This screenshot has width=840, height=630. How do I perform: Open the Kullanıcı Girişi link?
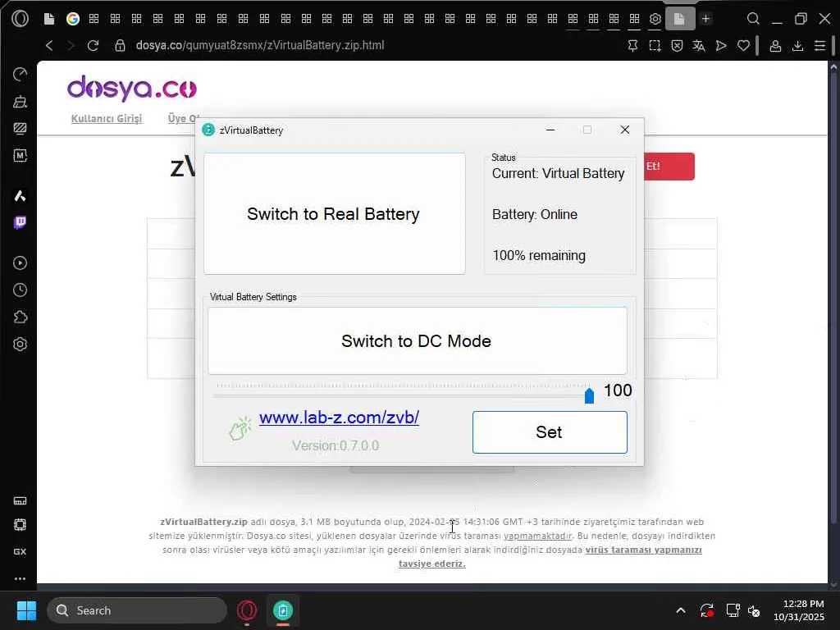pyautogui.click(x=107, y=118)
